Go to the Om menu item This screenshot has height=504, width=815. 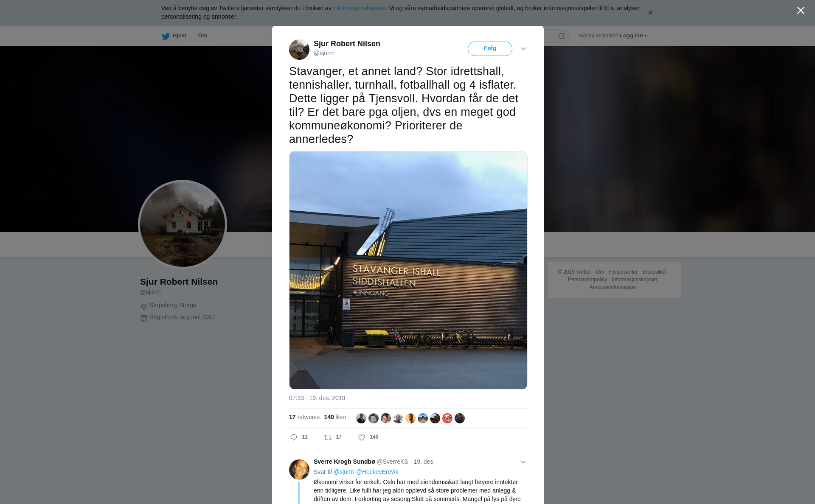pos(202,36)
